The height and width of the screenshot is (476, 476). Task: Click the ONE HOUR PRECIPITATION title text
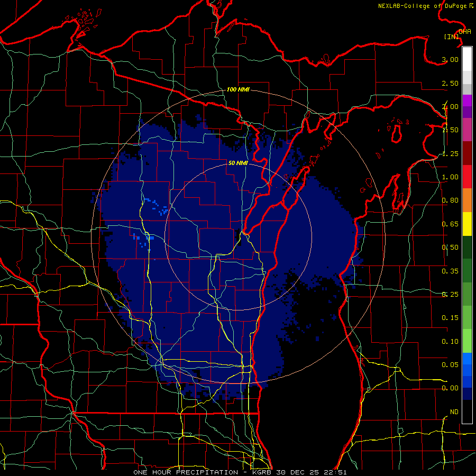tap(186, 472)
